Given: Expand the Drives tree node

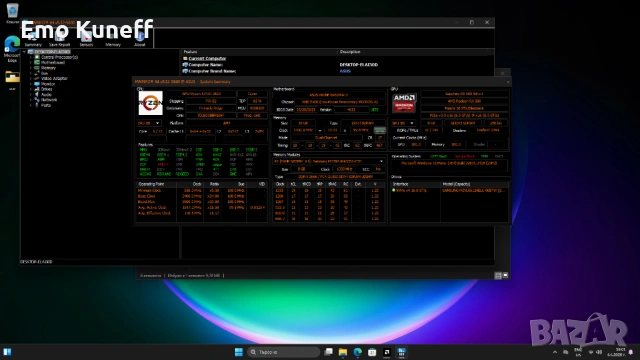Looking at the screenshot, I should [31, 89].
